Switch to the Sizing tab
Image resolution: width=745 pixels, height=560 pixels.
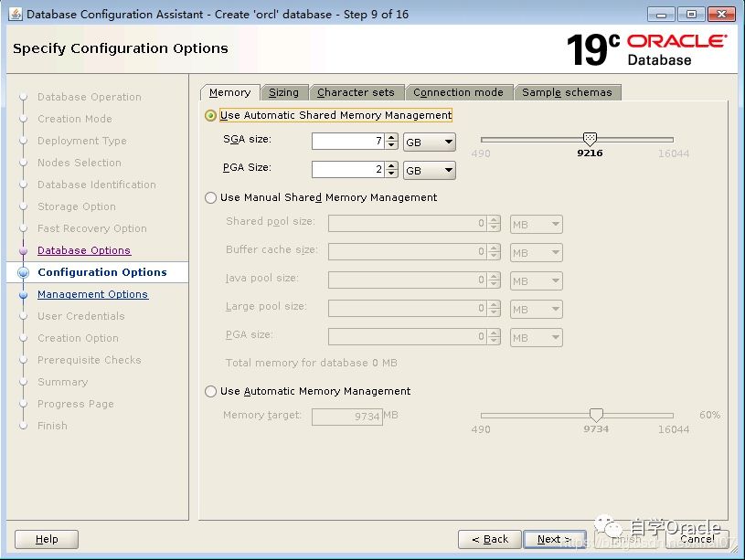[283, 92]
